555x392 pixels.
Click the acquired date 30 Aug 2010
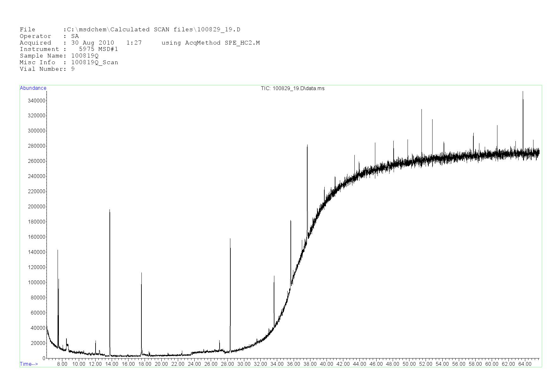tap(92, 43)
